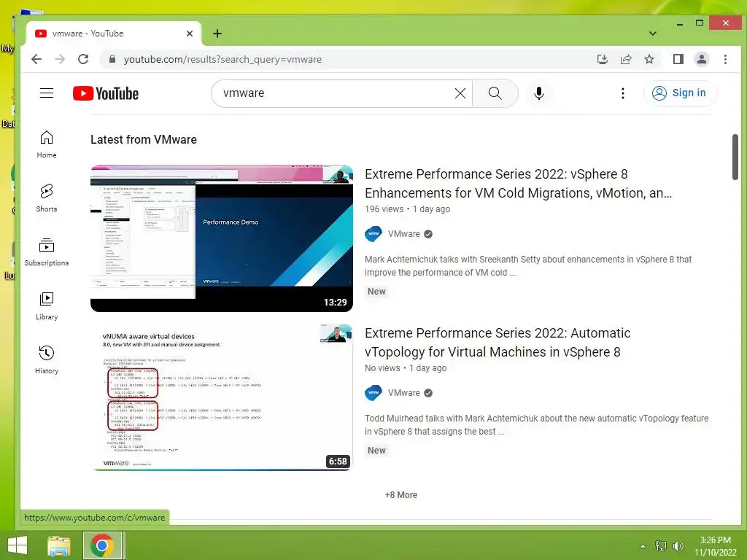Image resolution: width=747 pixels, height=560 pixels.
Task: Click the page vertical scrollbar thumb
Action: pyautogui.click(x=735, y=157)
